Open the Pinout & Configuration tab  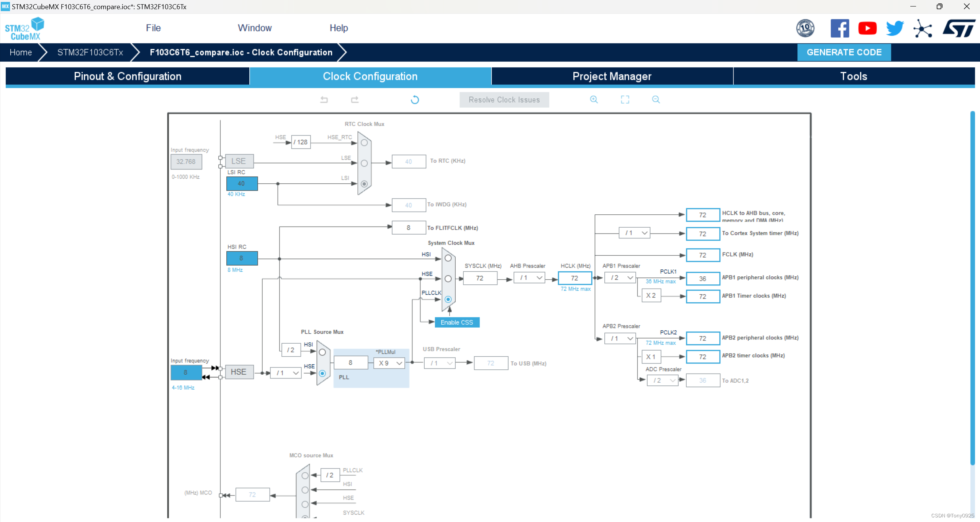click(x=127, y=77)
